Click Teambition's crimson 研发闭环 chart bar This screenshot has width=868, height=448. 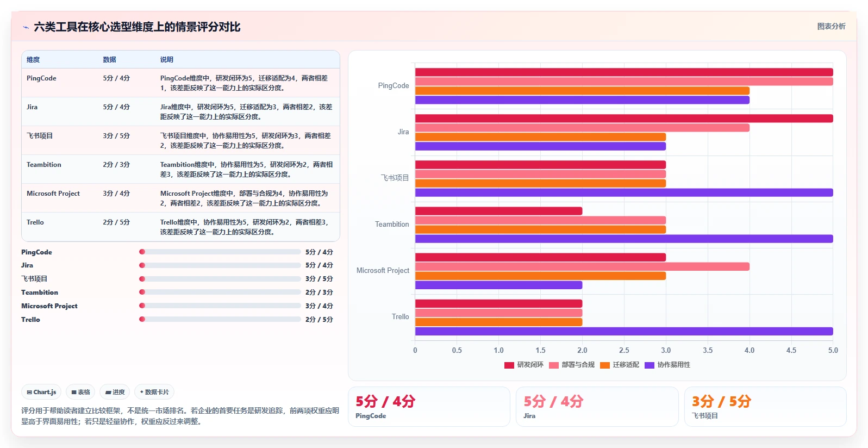click(498, 211)
